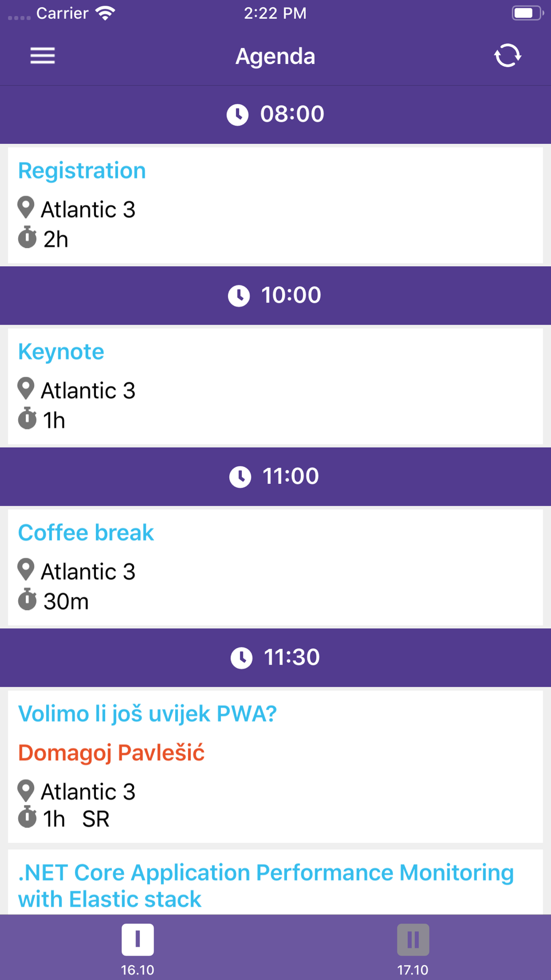Screen dimensions: 551x980
Task: Select the 11:00 time slot header
Action: [x=275, y=476]
